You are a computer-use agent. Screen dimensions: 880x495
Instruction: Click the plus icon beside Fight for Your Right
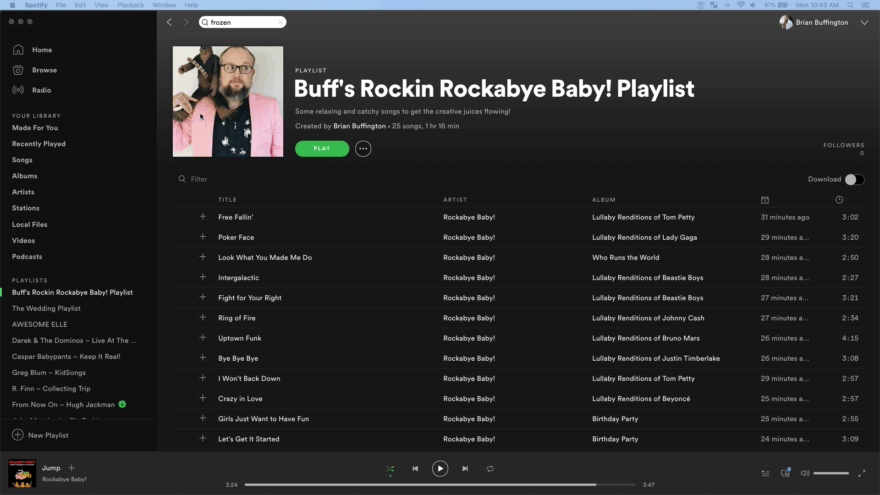[203, 297]
